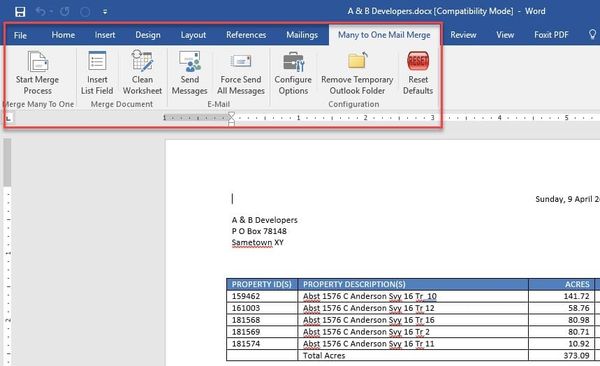Screen dimensions: 600x366
Task: Click acres value 58.76
Action: pyautogui.click(x=579, y=308)
